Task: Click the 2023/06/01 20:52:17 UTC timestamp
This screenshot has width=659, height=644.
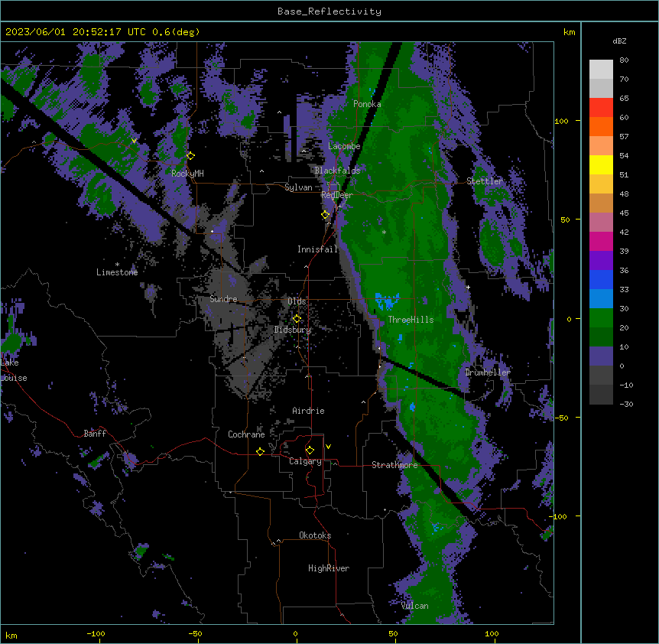Action: 74,32
